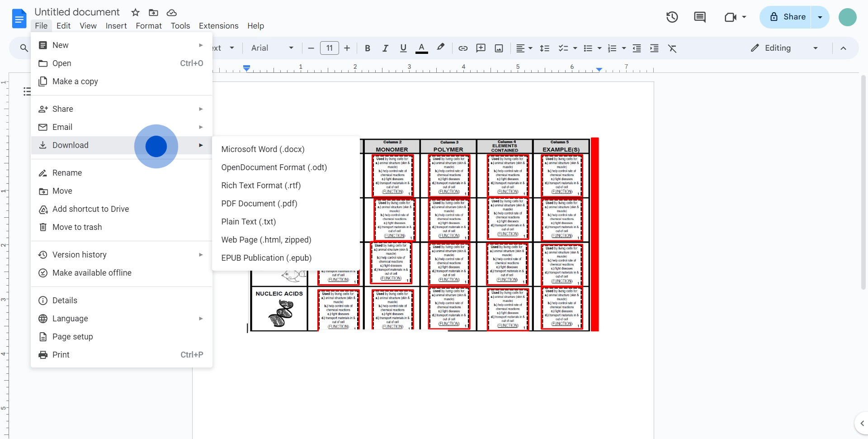Click the add comment icon
Viewport: 868px width, 439px height.
(x=481, y=48)
